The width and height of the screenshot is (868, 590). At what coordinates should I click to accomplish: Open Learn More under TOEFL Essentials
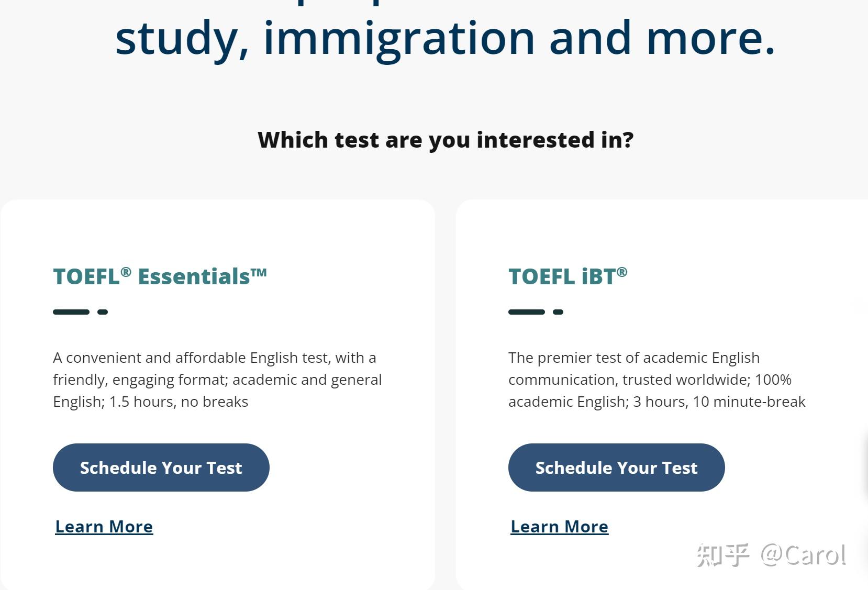tap(104, 526)
